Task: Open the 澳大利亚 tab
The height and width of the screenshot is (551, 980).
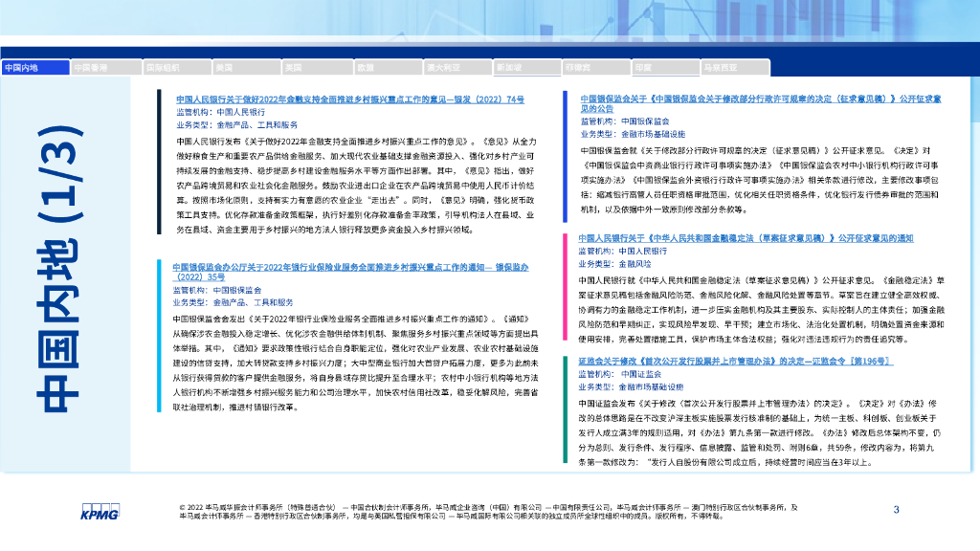Action: point(457,68)
